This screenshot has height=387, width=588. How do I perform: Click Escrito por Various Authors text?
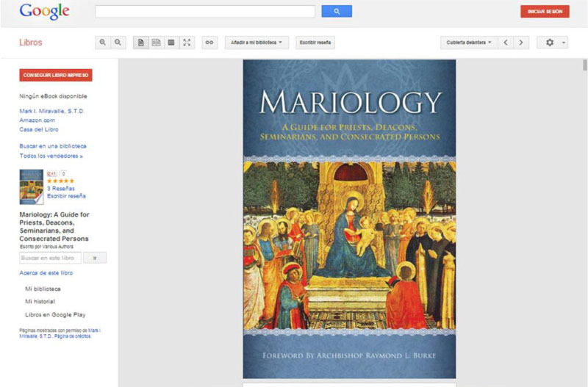(46, 247)
